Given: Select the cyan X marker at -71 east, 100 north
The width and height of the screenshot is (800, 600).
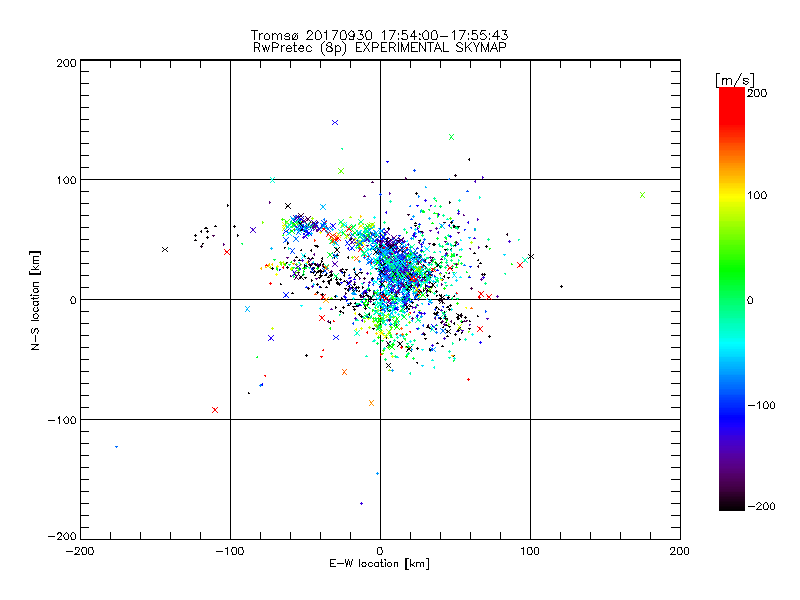Looking at the screenshot, I should tap(272, 180).
